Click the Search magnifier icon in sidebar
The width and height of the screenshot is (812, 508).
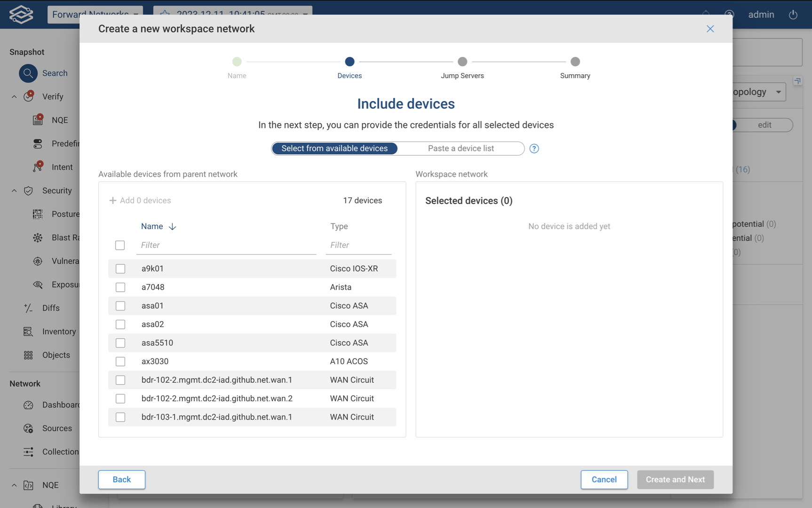click(x=28, y=73)
